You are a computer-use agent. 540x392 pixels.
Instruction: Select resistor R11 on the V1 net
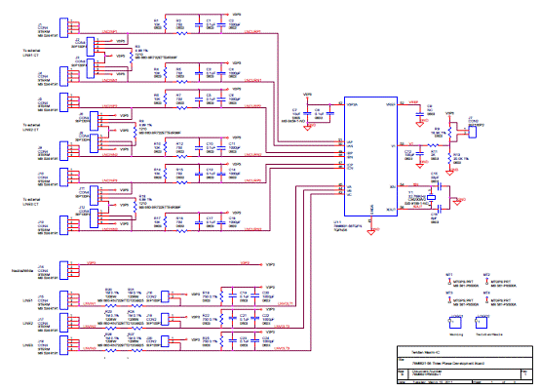(x=433, y=145)
